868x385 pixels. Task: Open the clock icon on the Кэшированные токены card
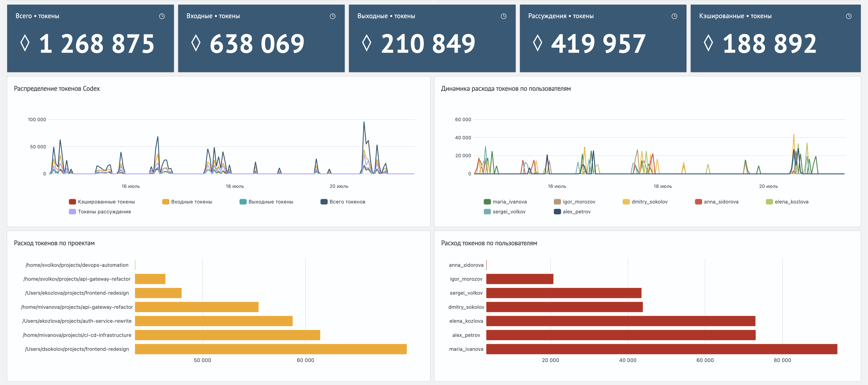(x=849, y=16)
